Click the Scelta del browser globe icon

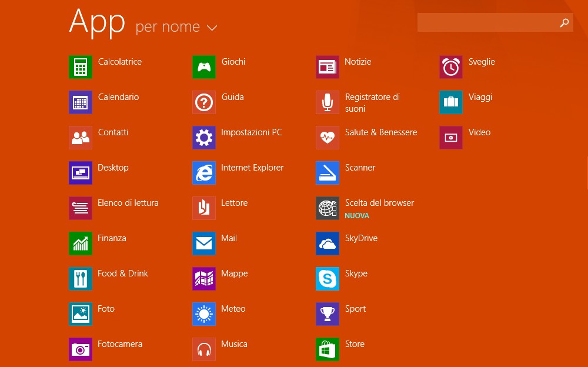(x=328, y=208)
